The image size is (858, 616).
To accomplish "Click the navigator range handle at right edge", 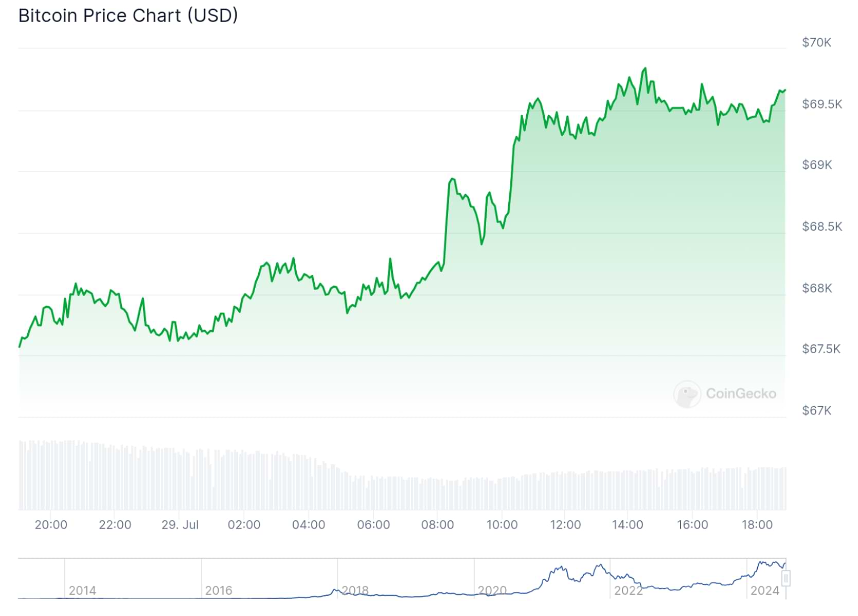I will click(x=785, y=578).
